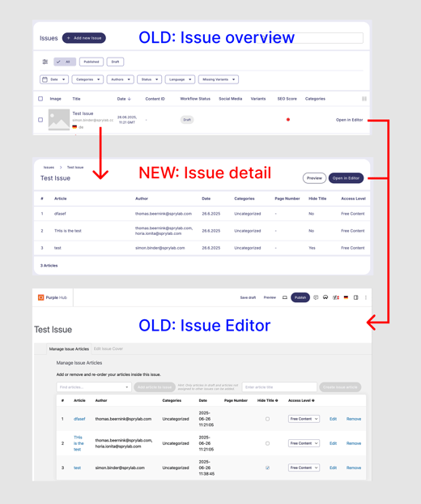
Task: Open the Language filter dropdown
Action: coord(180,79)
